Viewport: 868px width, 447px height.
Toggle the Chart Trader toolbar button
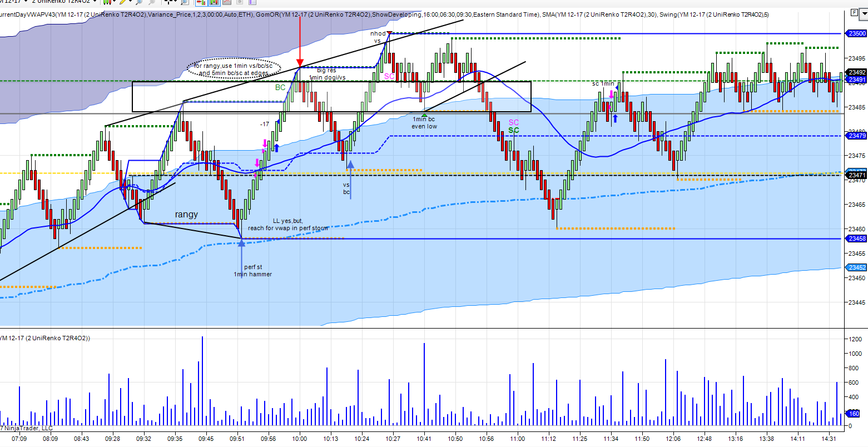(201, 2)
